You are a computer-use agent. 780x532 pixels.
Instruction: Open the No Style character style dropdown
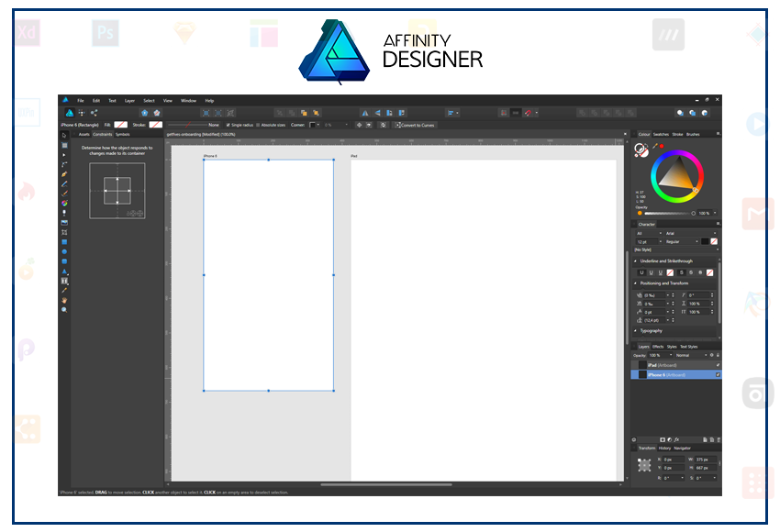tap(676, 249)
